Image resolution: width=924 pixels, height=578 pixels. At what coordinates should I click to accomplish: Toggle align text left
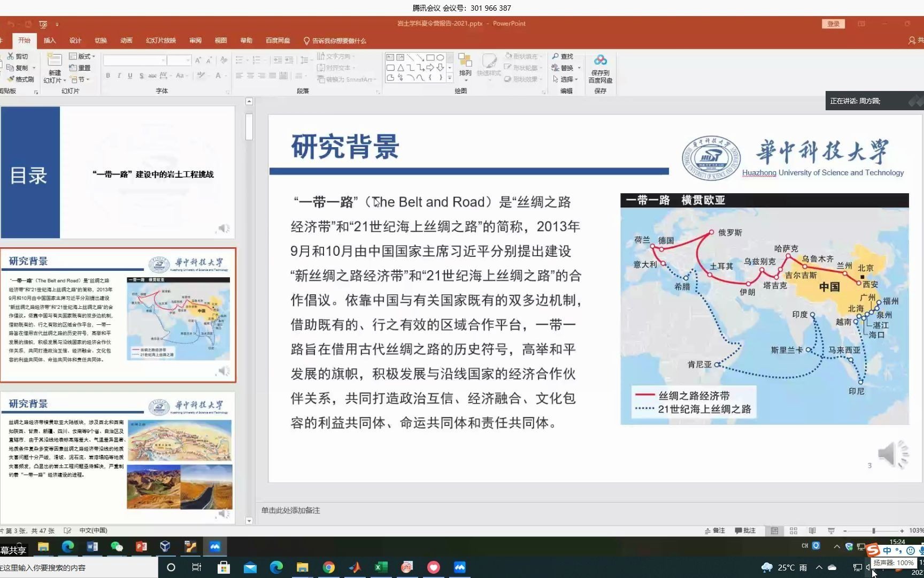239,75
